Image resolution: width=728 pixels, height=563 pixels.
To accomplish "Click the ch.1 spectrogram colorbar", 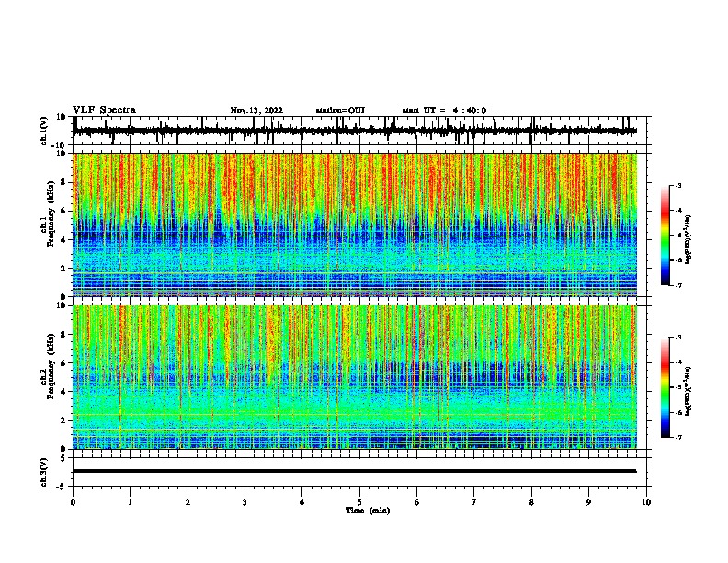I will click(x=665, y=236).
